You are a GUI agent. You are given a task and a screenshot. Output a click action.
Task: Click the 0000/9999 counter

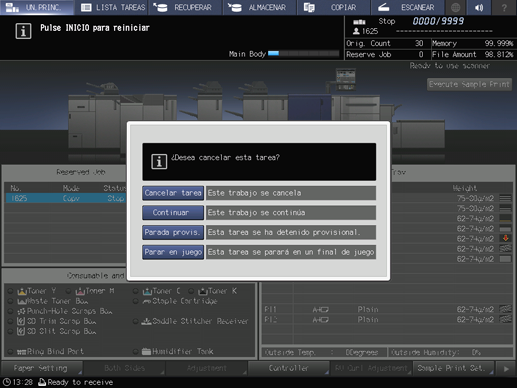coord(438,21)
